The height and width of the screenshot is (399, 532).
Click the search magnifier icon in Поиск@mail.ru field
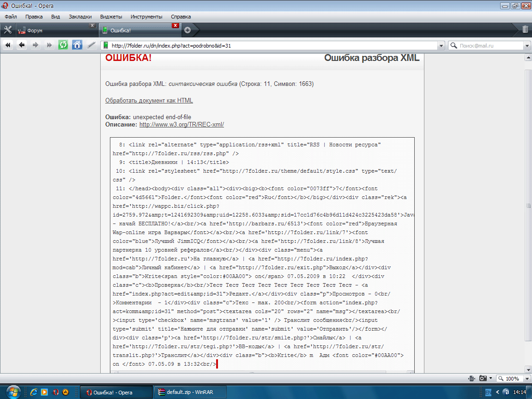click(453, 45)
